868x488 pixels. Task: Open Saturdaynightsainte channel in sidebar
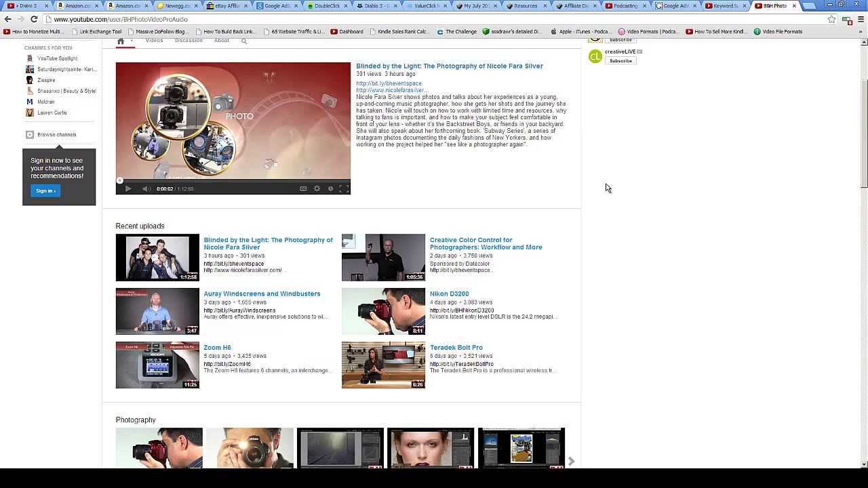click(61, 69)
